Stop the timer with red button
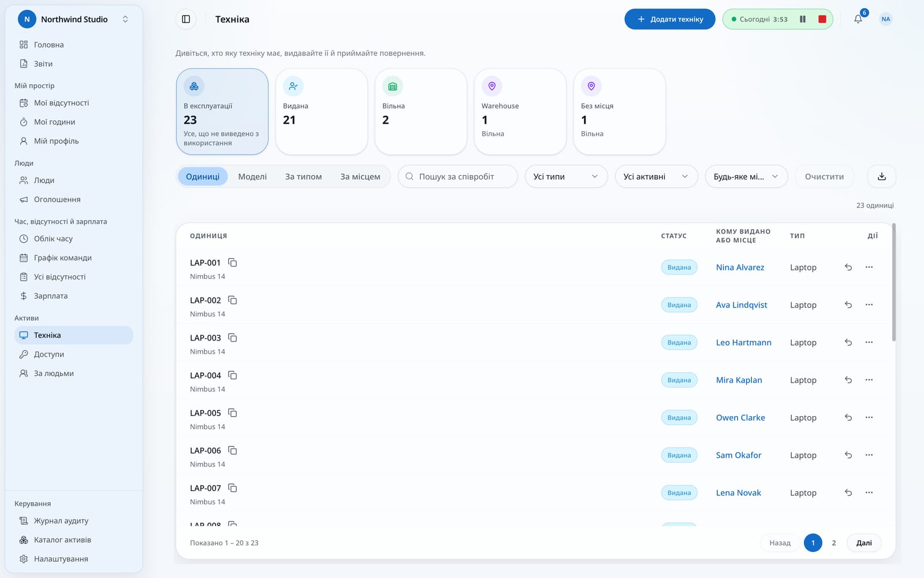Viewport: 924px width, 578px height. click(x=822, y=19)
